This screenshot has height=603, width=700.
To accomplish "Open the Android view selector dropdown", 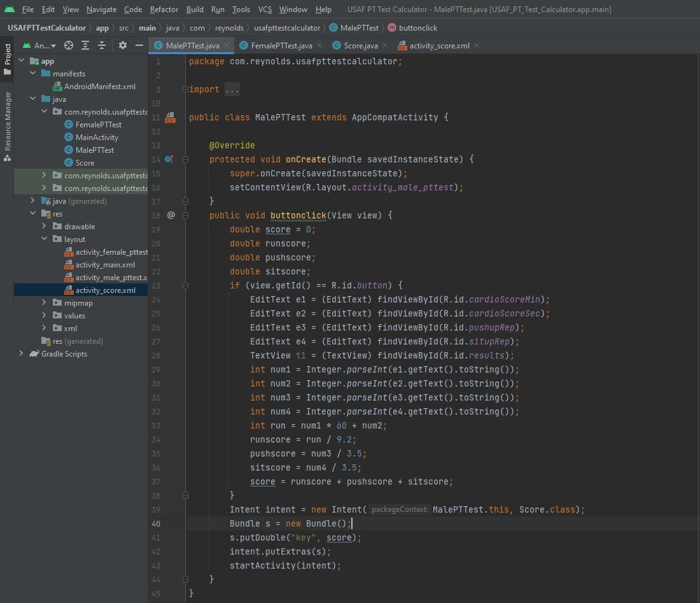I will 41,45.
